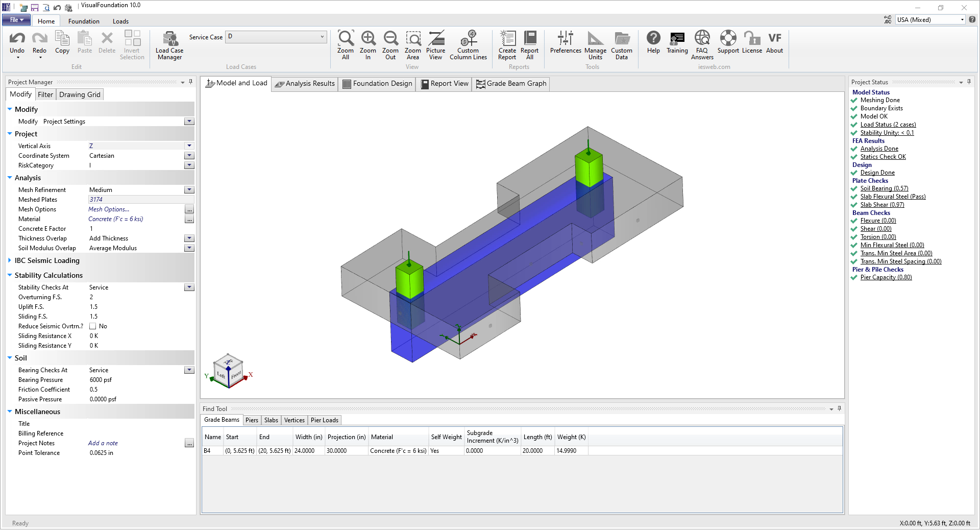Open the USA (Mixed) units dropdown
This screenshot has height=531, width=980.
(x=962, y=19)
